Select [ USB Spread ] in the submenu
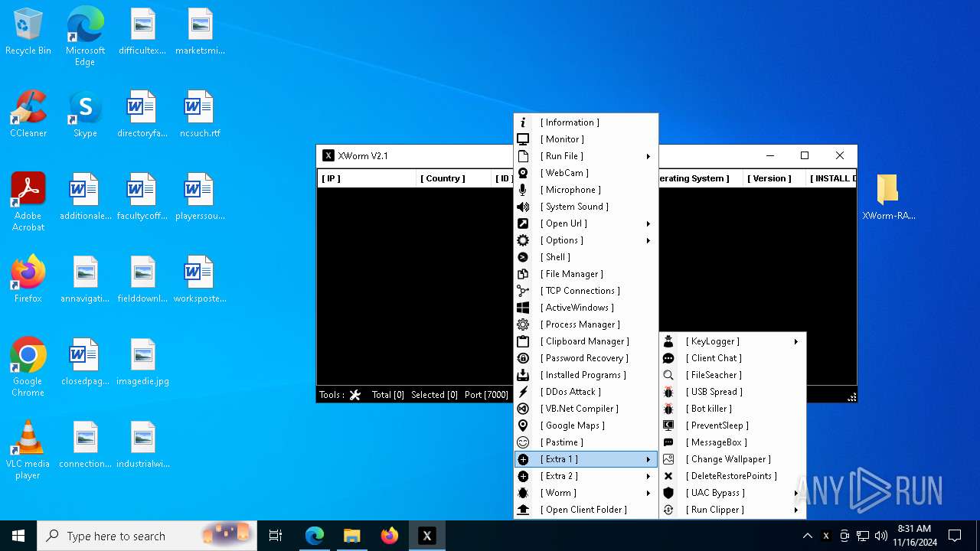The height and width of the screenshot is (551, 980). pyautogui.click(x=732, y=392)
